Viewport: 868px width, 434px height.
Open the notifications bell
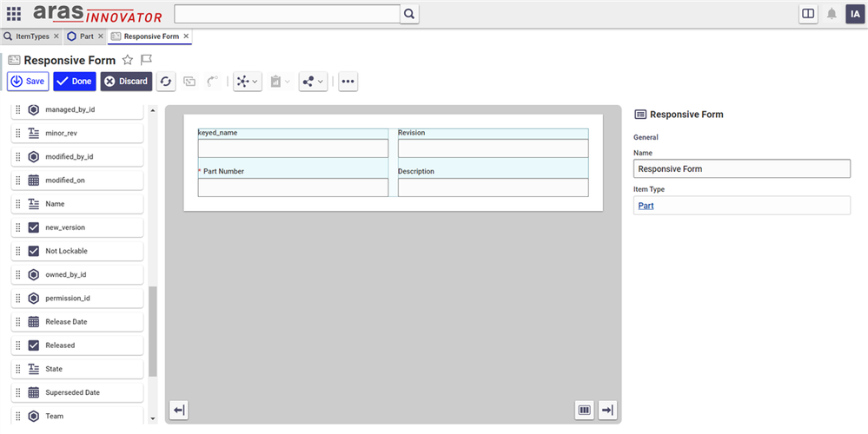coord(832,14)
